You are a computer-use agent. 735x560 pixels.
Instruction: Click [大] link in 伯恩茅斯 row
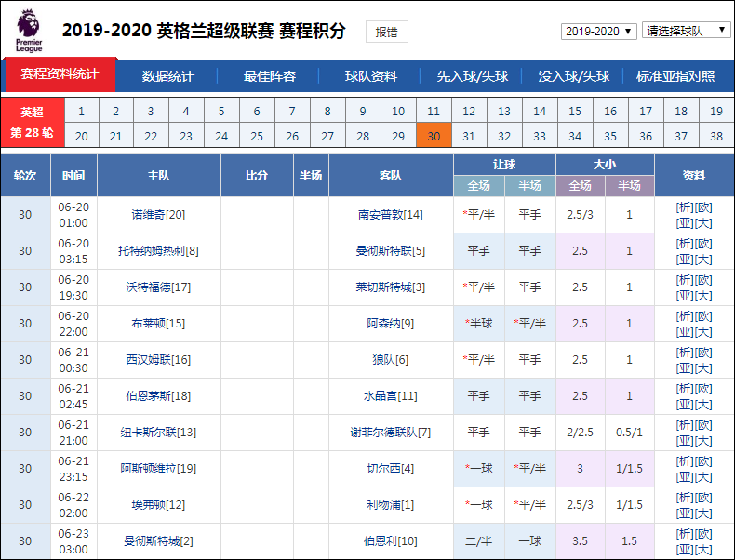tap(703, 405)
